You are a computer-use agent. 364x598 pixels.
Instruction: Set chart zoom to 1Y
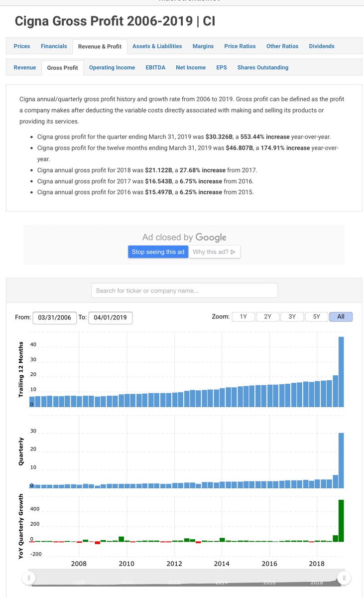tap(243, 317)
